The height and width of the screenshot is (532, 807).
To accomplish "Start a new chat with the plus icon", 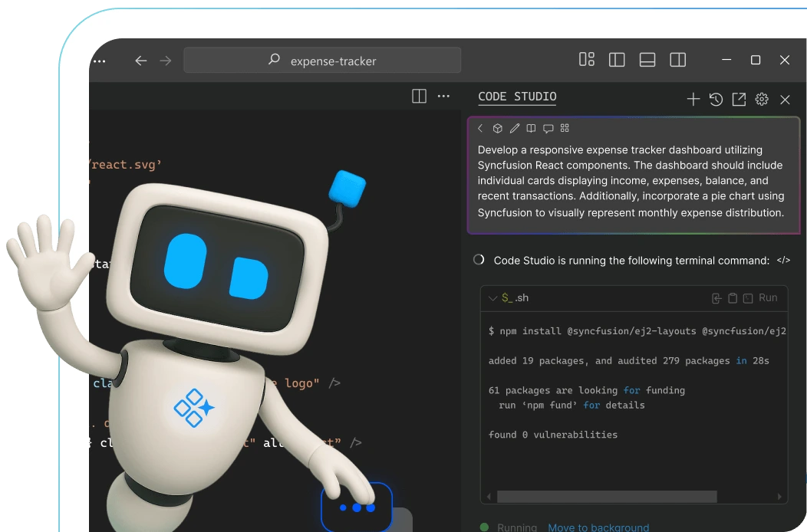I will 693,100.
